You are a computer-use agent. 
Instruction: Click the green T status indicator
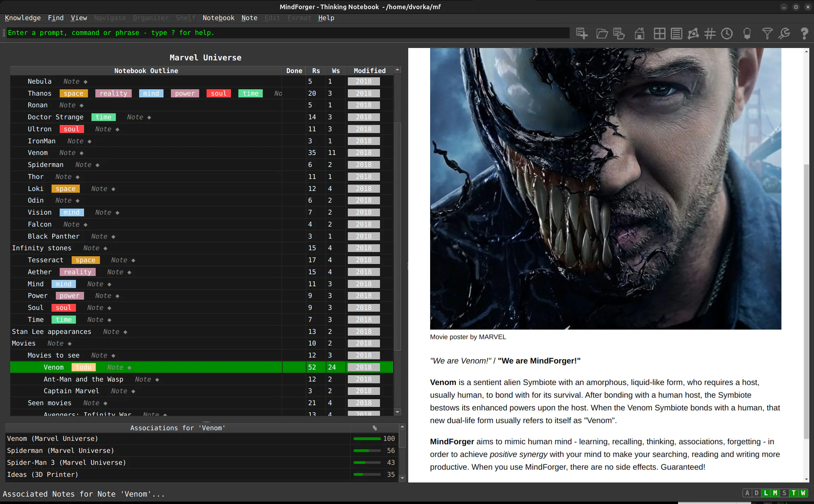[794, 493]
